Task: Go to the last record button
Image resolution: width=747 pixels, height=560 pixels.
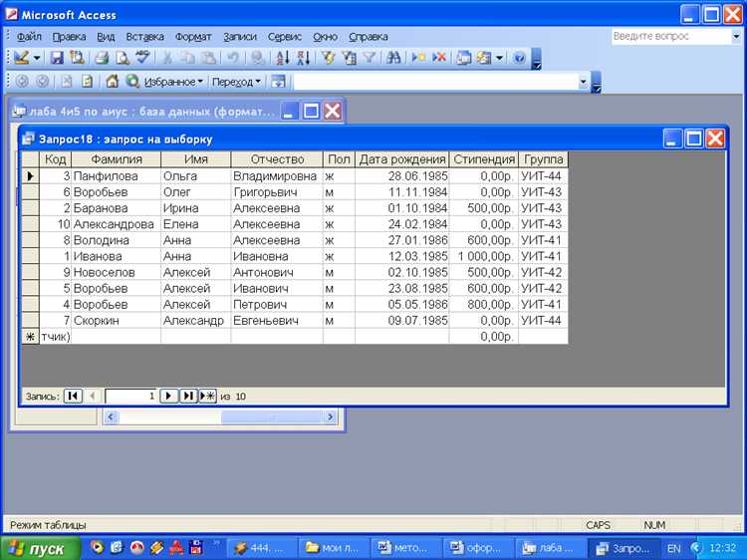Action: point(188,396)
